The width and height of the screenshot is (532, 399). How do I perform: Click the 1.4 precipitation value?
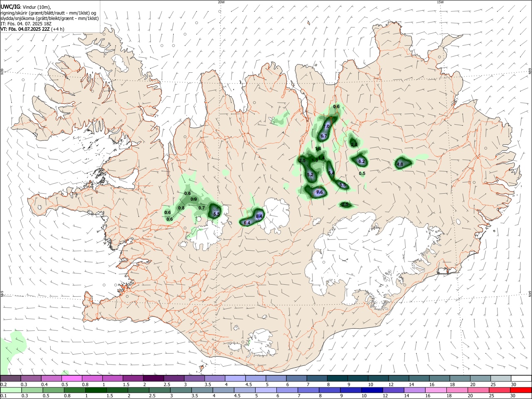pyautogui.click(x=321, y=158)
